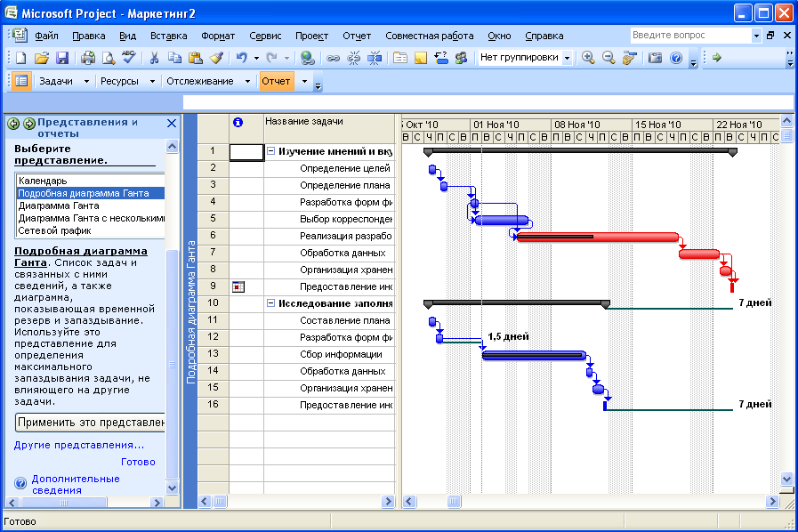
Task: Open the Вставка menu
Action: point(168,36)
